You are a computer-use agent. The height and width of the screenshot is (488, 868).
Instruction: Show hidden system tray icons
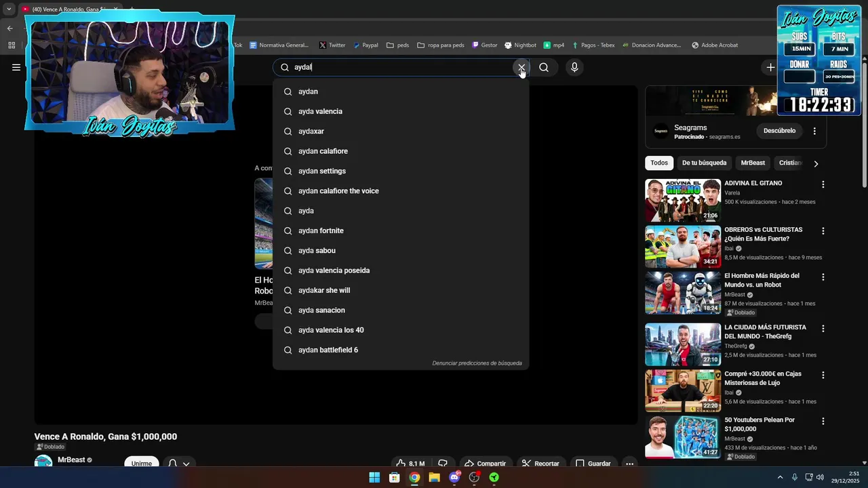pos(780,477)
